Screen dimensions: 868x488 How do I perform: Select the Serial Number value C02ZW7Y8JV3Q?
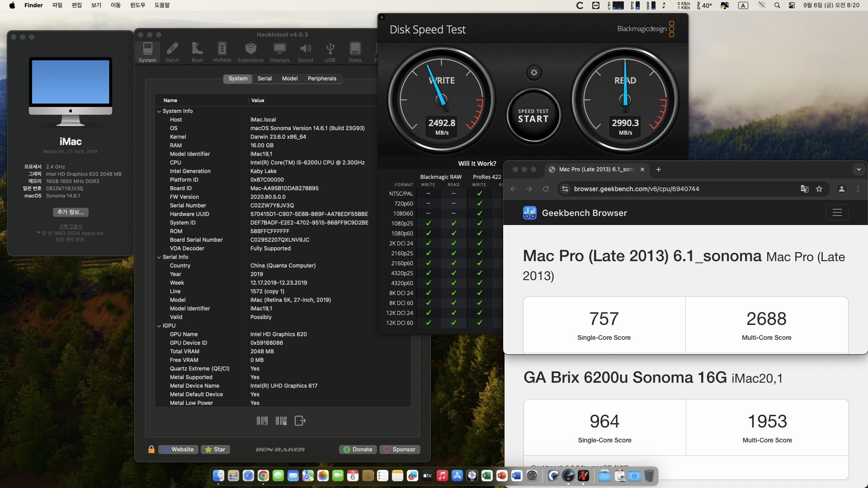point(272,206)
